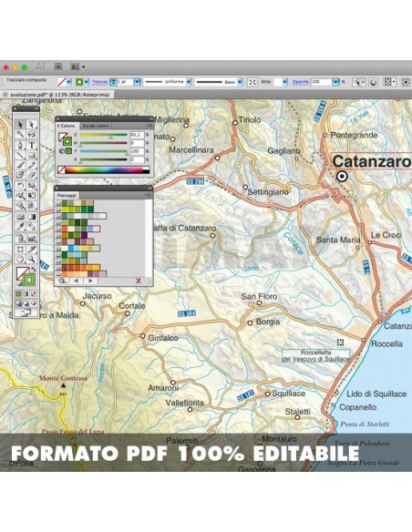Open Bridge from the application bar
The width and height of the screenshot is (412, 532).
pyautogui.click(x=58, y=66)
